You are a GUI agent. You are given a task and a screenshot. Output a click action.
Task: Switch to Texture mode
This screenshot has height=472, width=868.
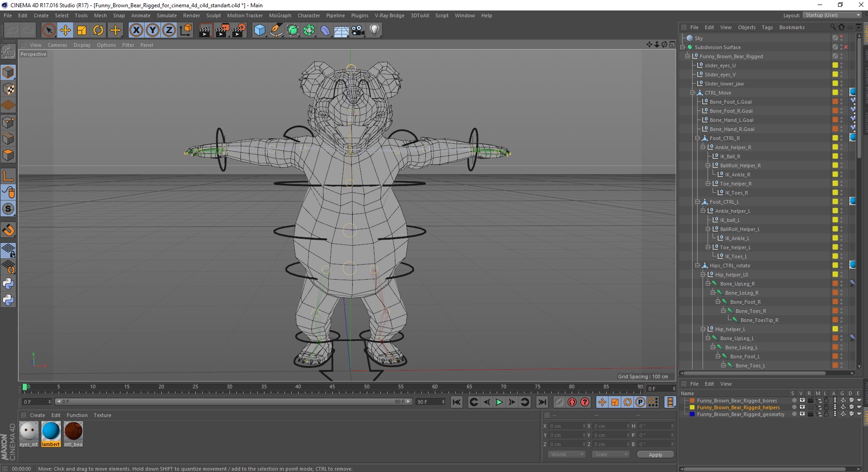(x=8, y=89)
